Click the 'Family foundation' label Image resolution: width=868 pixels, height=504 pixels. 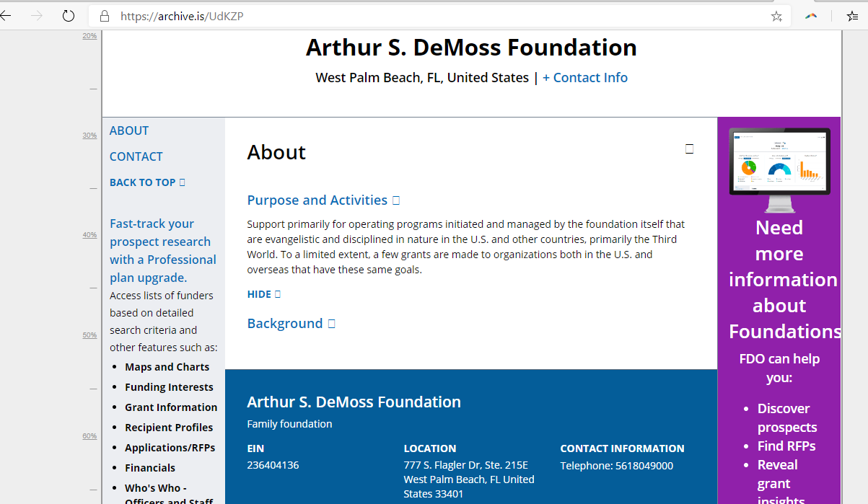point(289,424)
